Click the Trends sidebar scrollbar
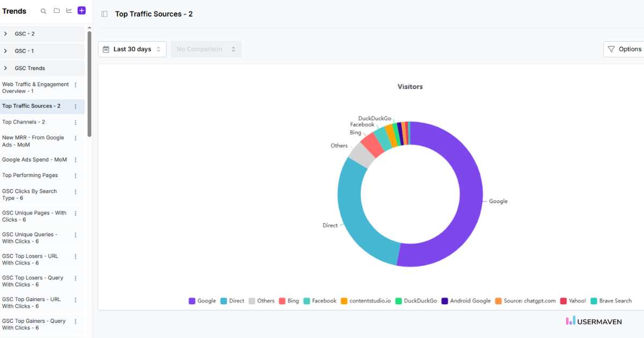Image resolution: width=644 pixels, height=338 pixels. coord(89,83)
